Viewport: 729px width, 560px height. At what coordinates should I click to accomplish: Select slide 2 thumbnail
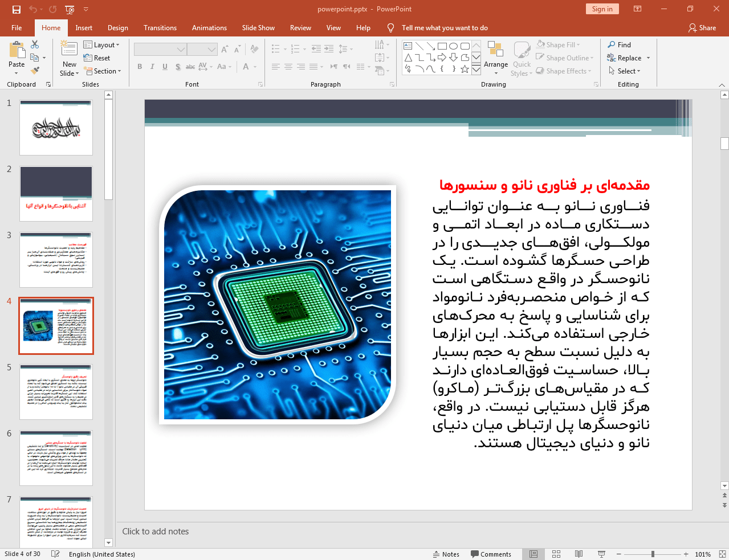[x=56, y=194]
